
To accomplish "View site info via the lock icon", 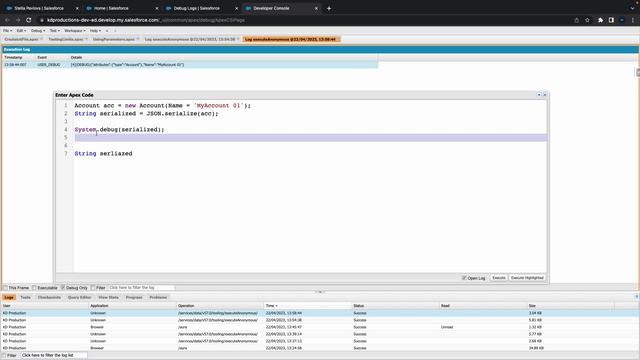I will coord(42,20).
